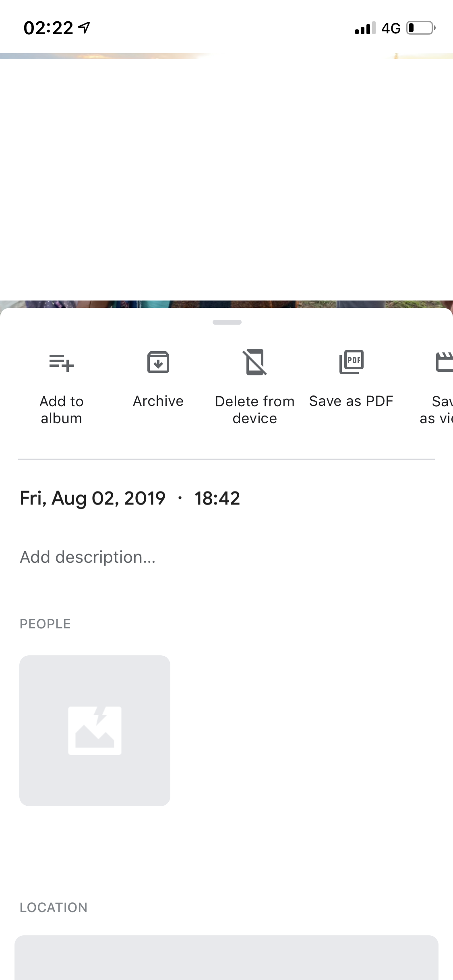
Task: Open the person thumbnail under PEOPLE
Action: click(x=95, y=731)
